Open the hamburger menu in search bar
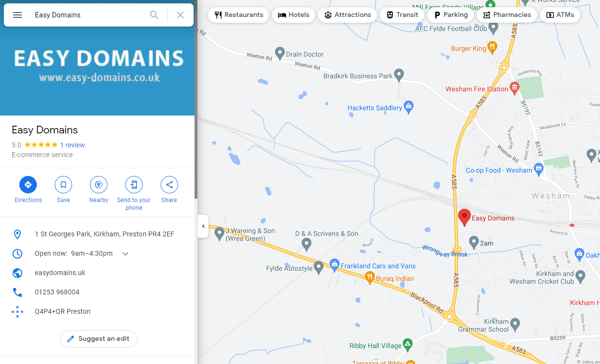600x364 pixels. tap(17, 15)
